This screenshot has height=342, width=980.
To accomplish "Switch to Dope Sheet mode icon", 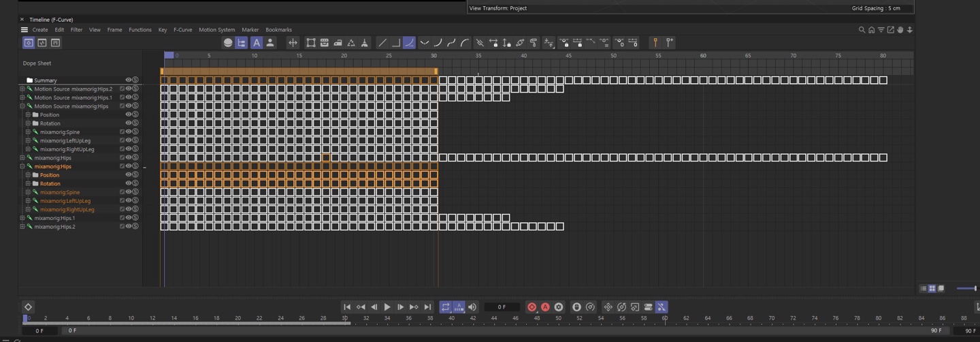I will click(29, 43).
